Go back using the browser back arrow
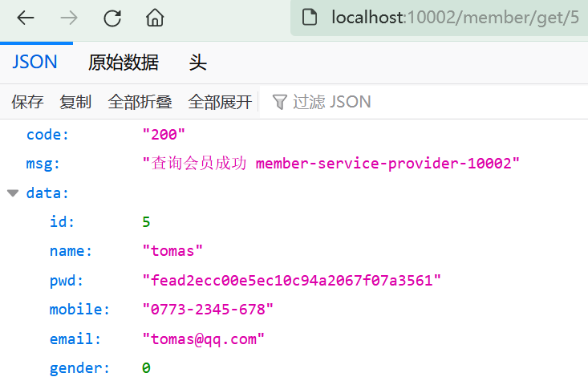This screenshot has width=588, height=381. (x=26, y=18)
